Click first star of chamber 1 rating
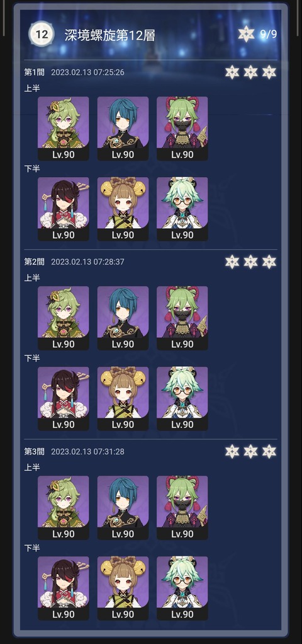This screenshot has height=644, width=302. coord(232,72)
